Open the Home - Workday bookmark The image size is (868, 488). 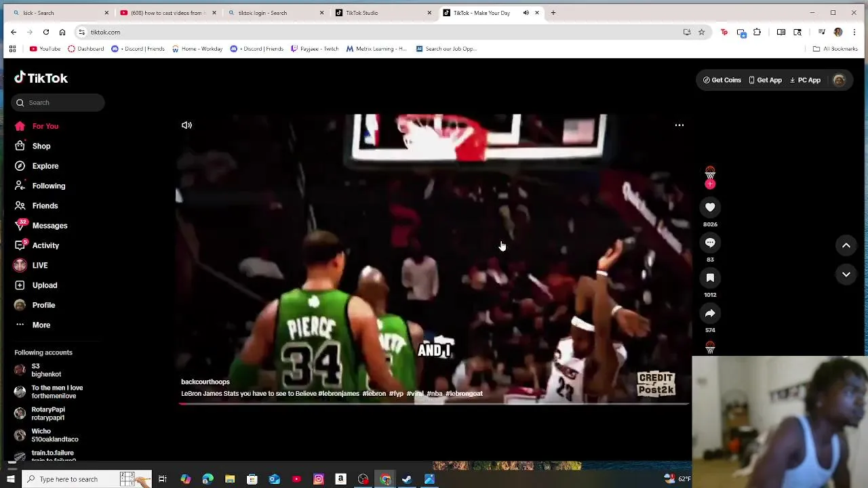(x=197, y=49)
